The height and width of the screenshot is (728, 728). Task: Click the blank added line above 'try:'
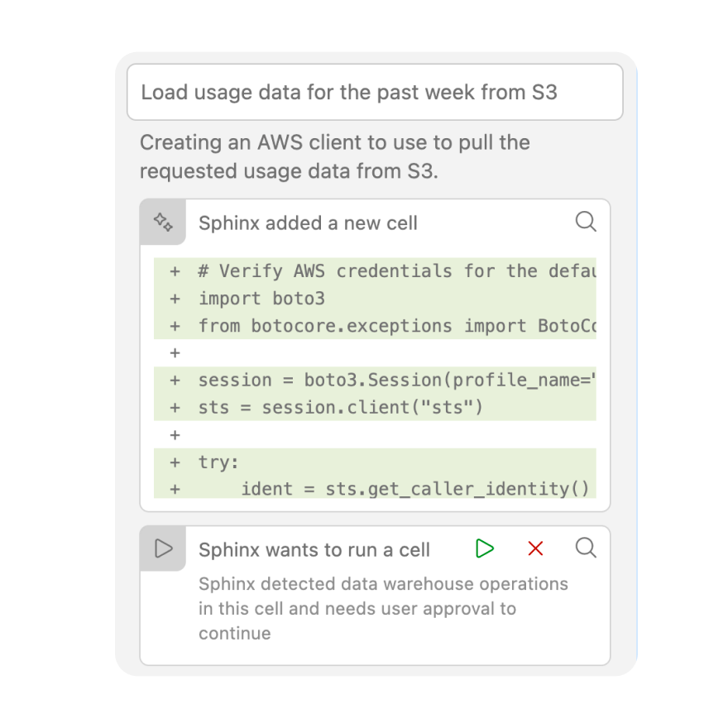[x=372, y=435]
